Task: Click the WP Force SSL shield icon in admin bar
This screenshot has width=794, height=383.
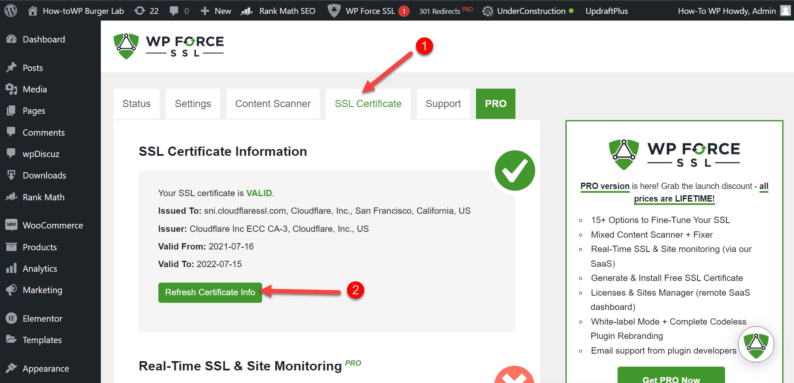Action: [x=334, y=11]
